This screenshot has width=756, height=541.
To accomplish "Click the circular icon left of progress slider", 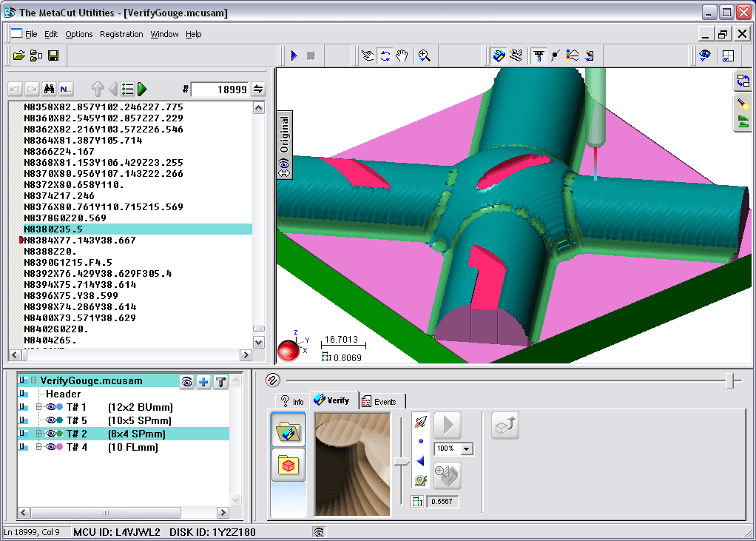I will (x=272, y=380).
